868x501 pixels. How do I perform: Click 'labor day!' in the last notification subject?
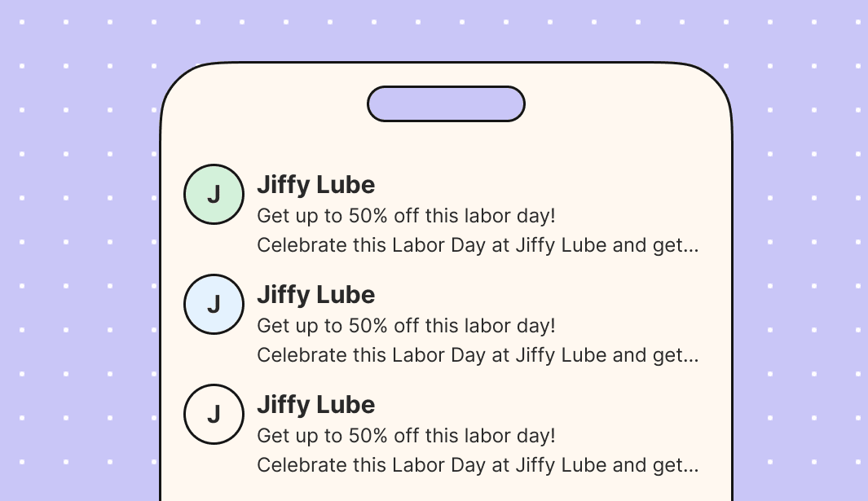tap(510, 436)
